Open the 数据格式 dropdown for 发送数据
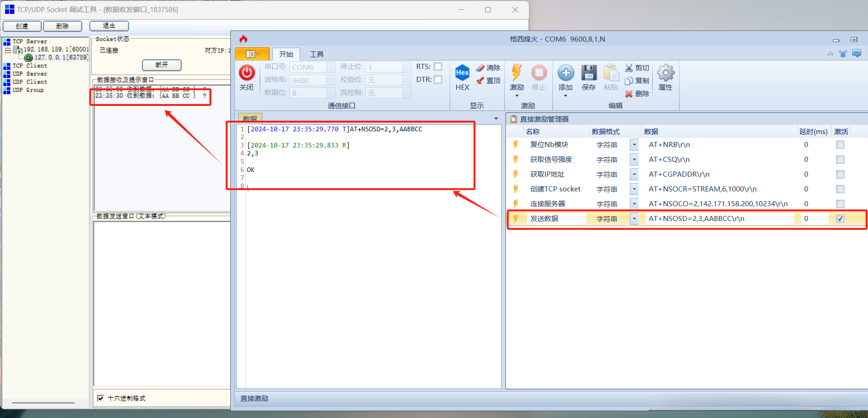 [x=634, y=219]
